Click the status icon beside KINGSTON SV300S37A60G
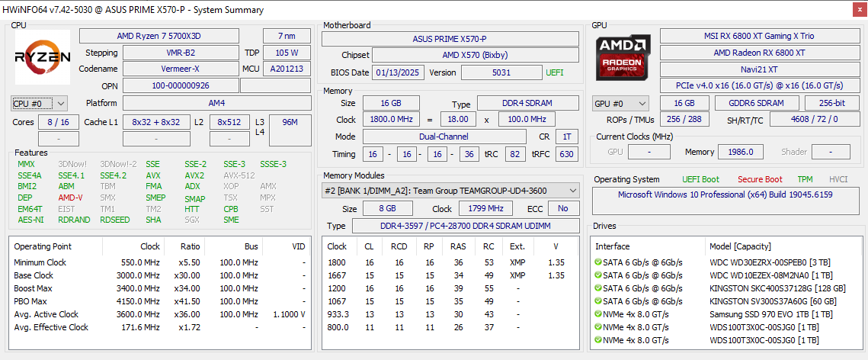Image resolution: width=868 pixels, height=360 pixels. pos(598,301)
